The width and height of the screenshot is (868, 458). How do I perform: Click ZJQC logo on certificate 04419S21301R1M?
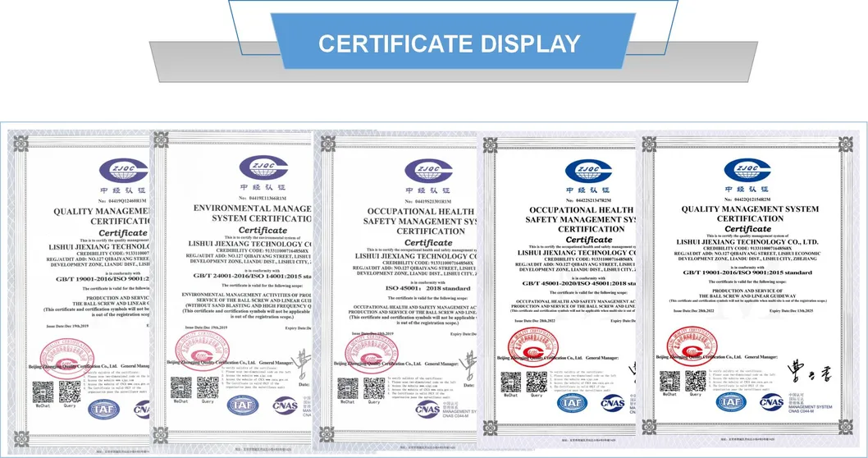[428, 171]
